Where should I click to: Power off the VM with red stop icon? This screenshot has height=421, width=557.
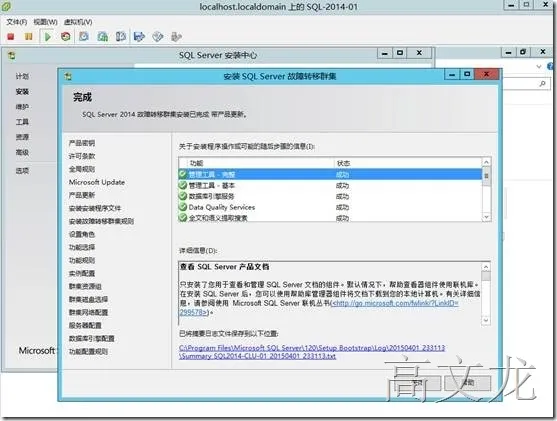11,36
